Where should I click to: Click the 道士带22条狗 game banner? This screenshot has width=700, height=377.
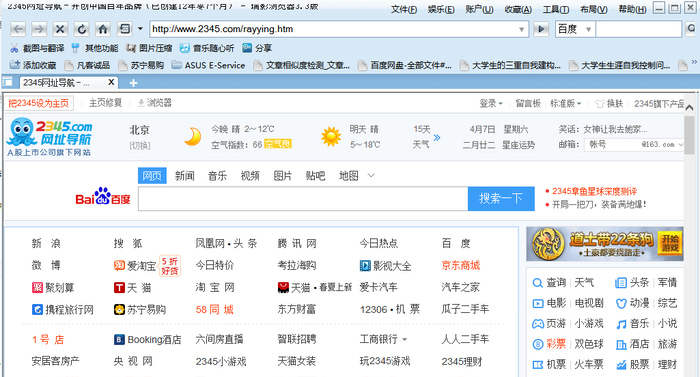[605, 244]
